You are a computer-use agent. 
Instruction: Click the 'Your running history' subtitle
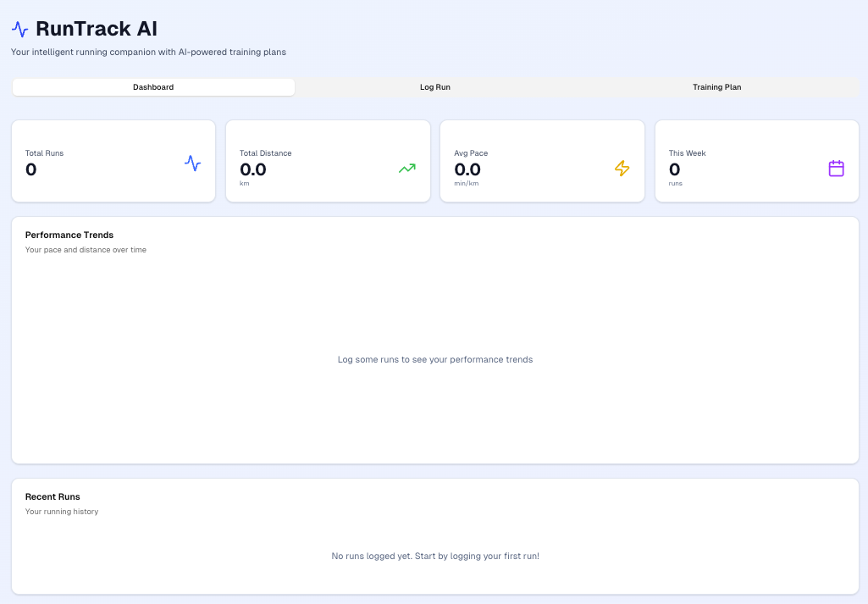tap(62, 512)
